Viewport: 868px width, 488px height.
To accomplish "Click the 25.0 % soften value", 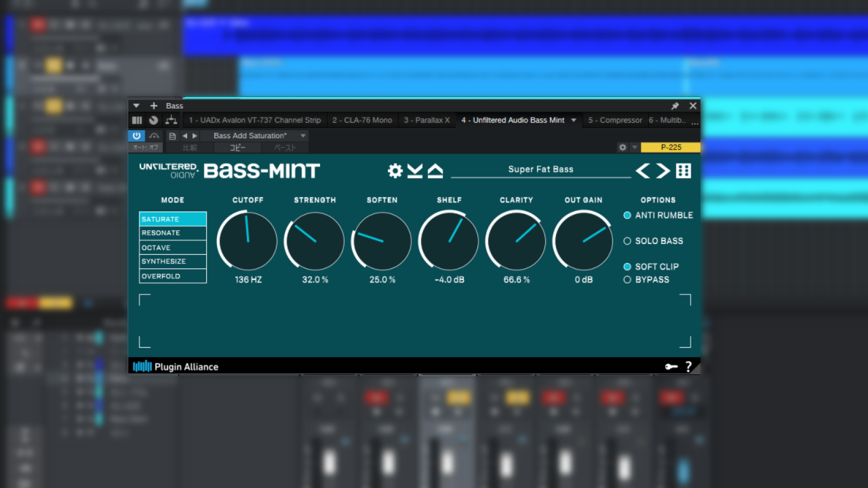I will [x=382, y=279].
